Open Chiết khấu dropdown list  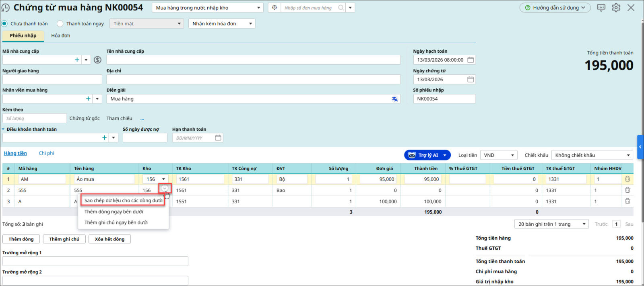(x=628, y=155)
